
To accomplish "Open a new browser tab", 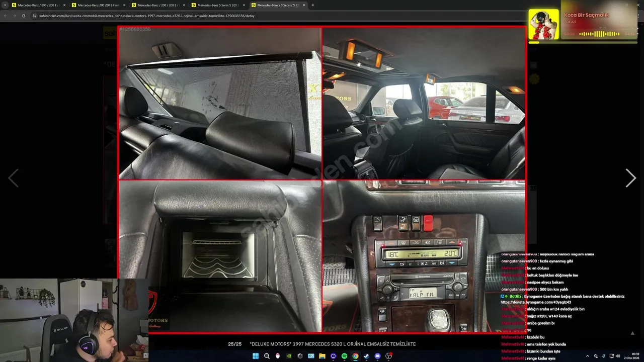I will point(313,5).
